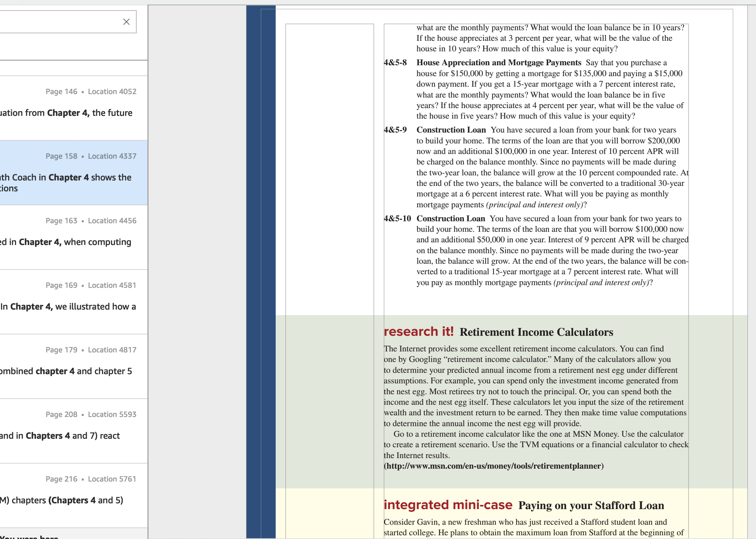The image size is (756, 539).
Task: Click problem number 4&5-8
Action: pos(395,63)
